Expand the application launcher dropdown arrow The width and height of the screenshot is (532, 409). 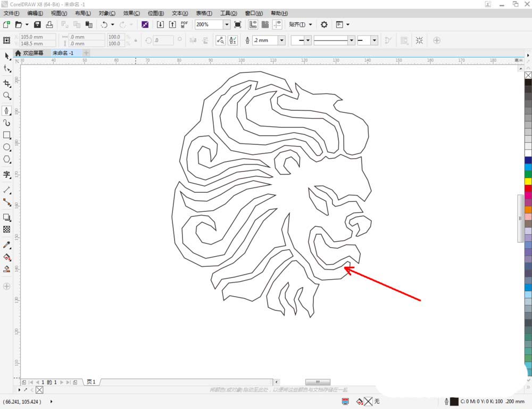click(x=348, y=24)
